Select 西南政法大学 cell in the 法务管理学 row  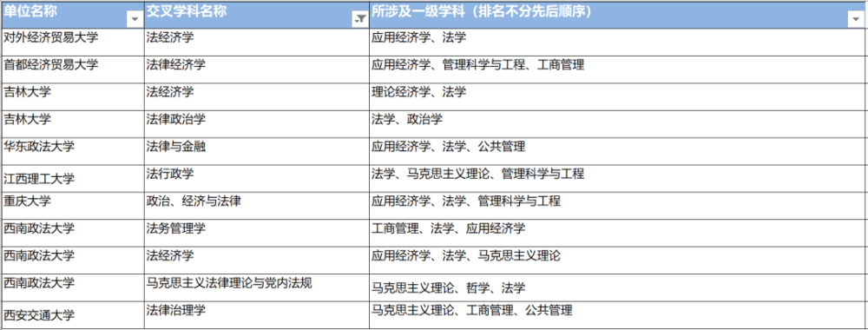(x=72, y=233)
